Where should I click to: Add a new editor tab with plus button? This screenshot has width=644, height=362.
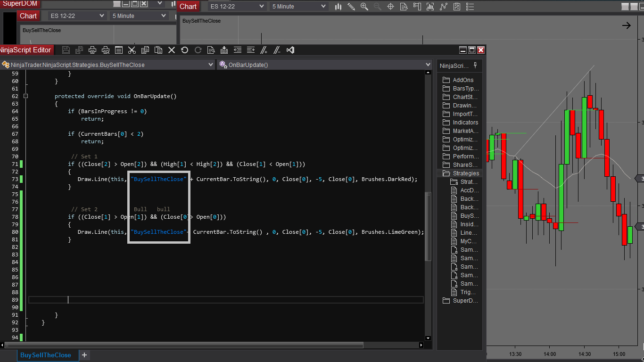point(84,355)
